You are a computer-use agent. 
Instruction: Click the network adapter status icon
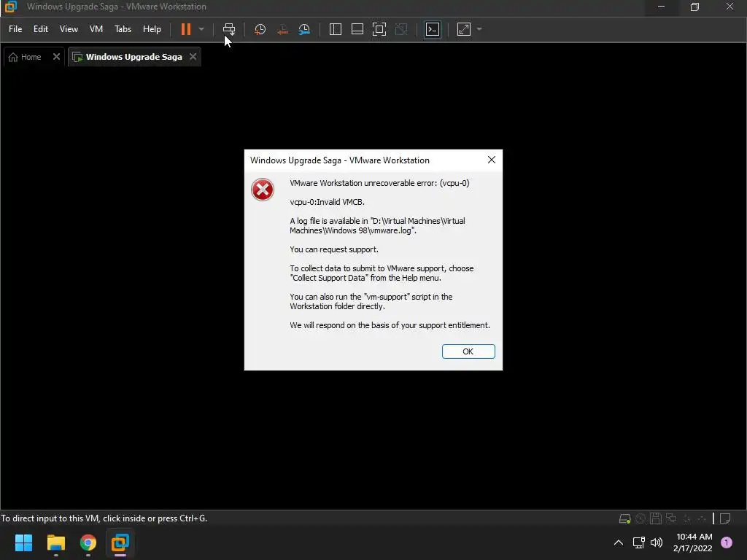(671, 518)
